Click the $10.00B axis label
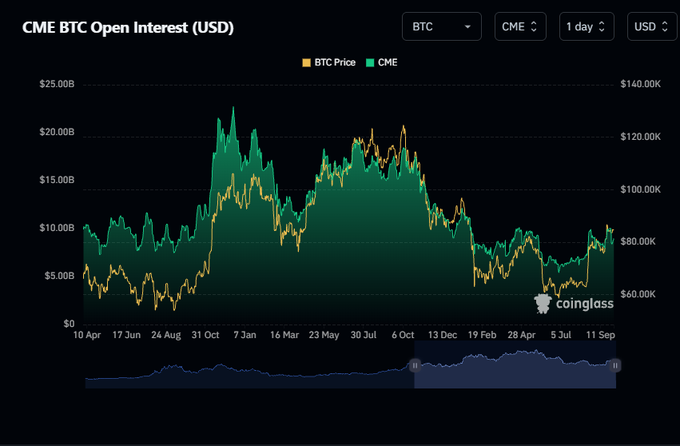This screenshot has width=680, height=446. point(57,228)
